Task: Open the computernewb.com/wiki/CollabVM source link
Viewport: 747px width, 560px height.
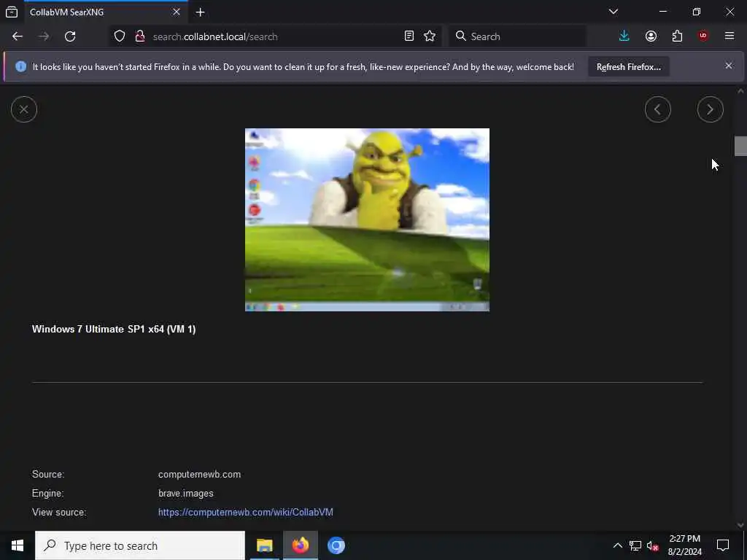Action: 245,513
